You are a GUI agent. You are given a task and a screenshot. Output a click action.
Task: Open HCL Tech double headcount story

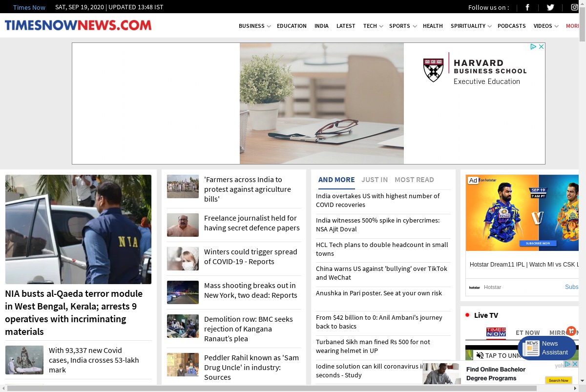pos(382,249)
